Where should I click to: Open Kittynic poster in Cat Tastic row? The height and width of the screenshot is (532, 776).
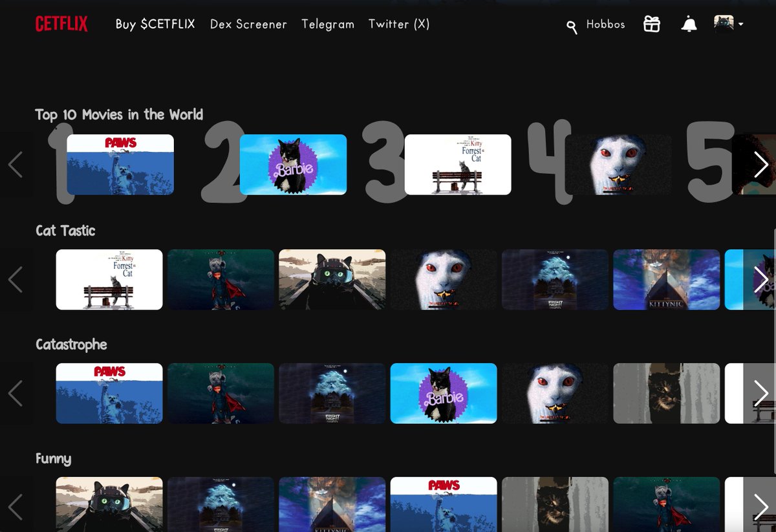pos(666,279)
